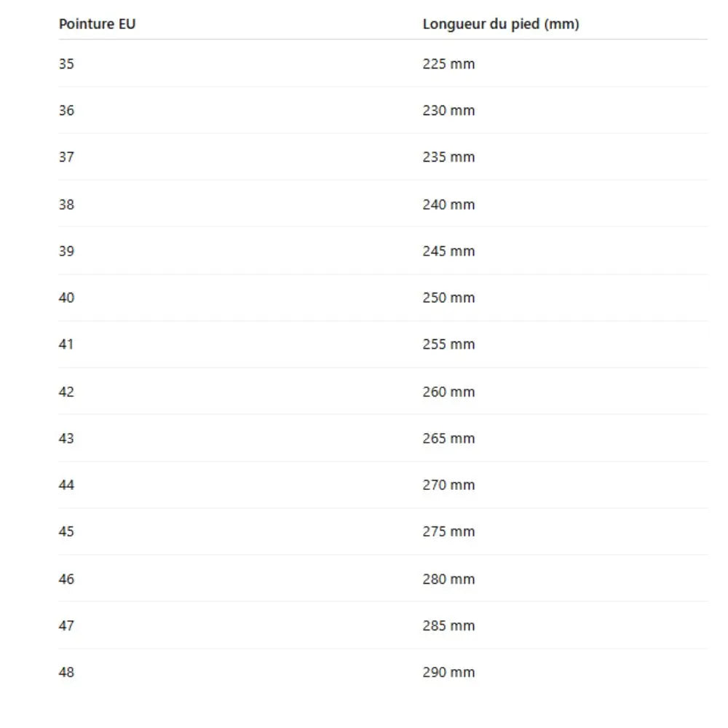The width and height of the screenshot is (728, 728).
Task: Click EU size 35 cell
Action: (x=66, y=63)
